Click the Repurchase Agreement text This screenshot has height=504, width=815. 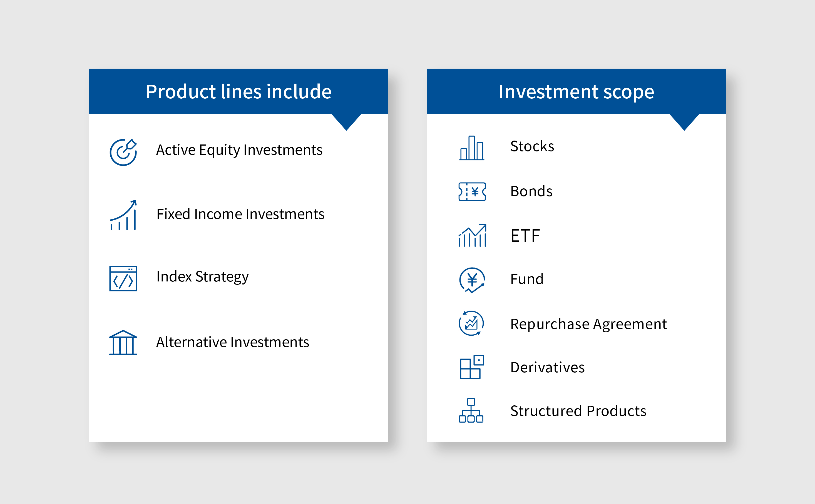tap(588, 324)
